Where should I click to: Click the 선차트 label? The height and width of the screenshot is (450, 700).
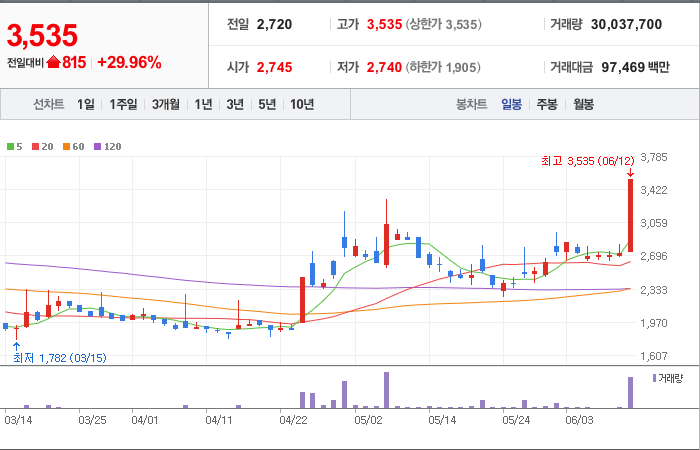pyautogui.click(x=49, y=104)
